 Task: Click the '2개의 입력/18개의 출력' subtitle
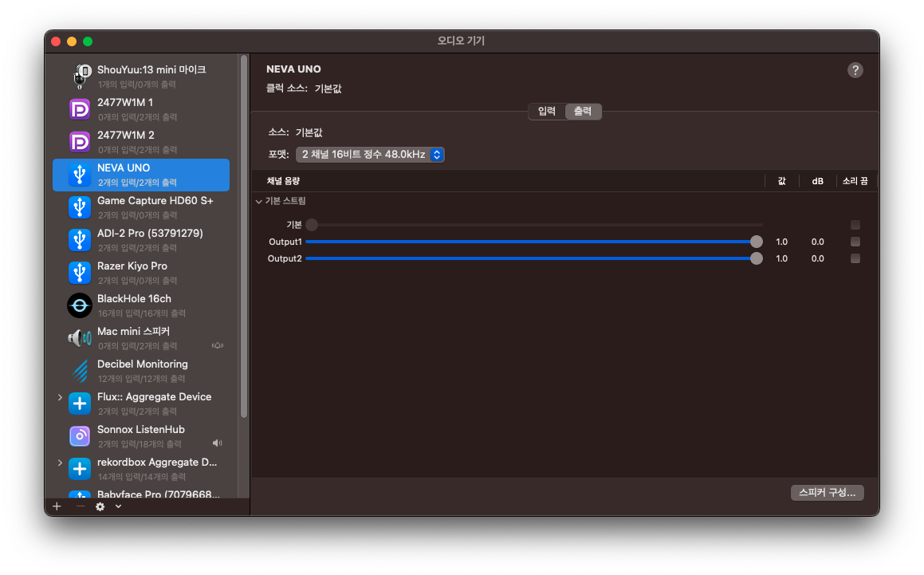coord(140,444)
